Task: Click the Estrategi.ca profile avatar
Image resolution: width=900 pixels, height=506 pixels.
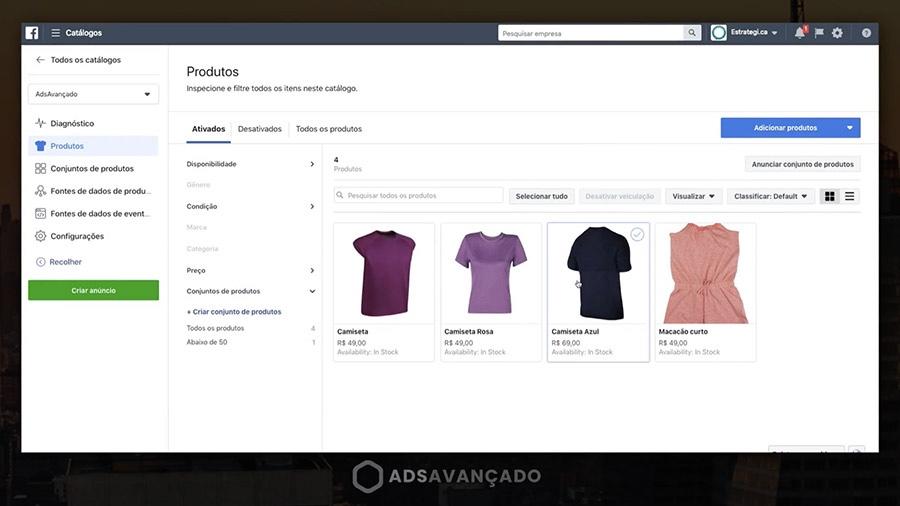Action: [x=719, y=33]
